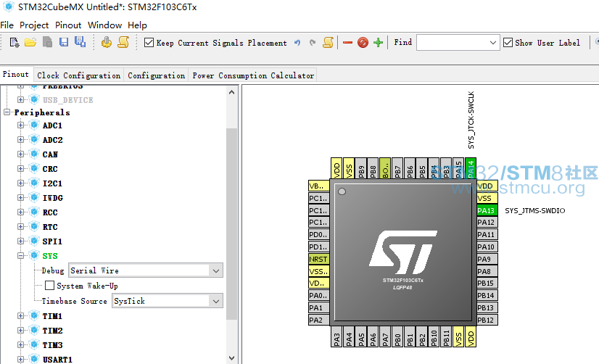Open an existing project via folder icon
The height and width of the screenshot is (364, 599).
pyautogui.click(x=30, y=42)
